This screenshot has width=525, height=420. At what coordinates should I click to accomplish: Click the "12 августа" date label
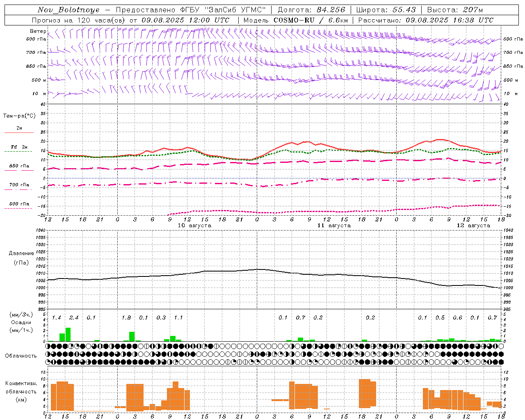pos(473,226)
